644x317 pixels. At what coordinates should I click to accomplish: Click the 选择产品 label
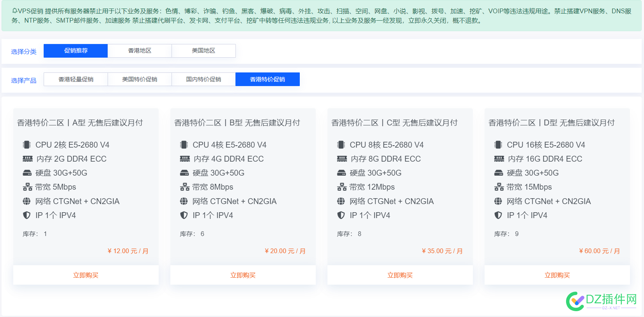[23, 81]
